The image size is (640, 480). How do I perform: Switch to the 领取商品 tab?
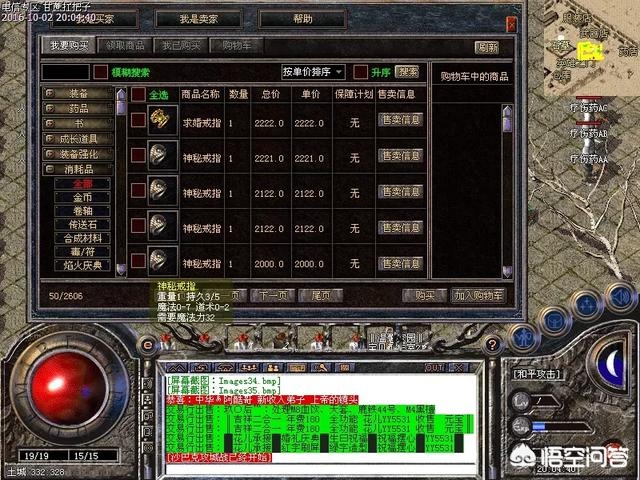125,46
